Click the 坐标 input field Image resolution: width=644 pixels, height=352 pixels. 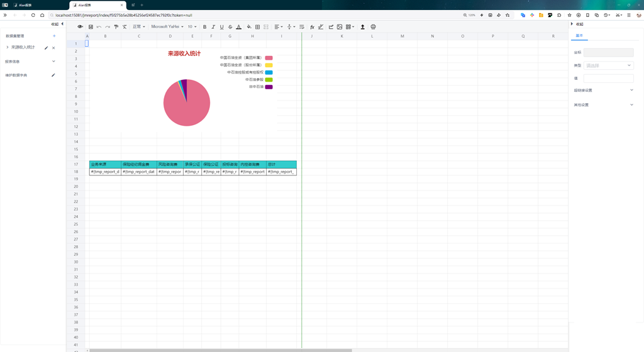609,53
